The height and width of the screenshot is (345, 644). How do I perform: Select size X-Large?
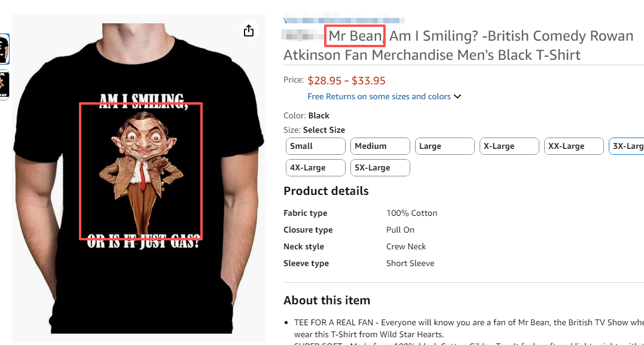[x=509, y=146]
